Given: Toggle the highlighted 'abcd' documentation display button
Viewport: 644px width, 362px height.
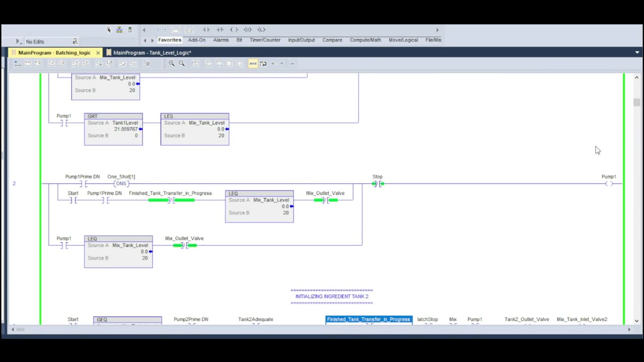Looking at the screenshot, I should 253,63.
